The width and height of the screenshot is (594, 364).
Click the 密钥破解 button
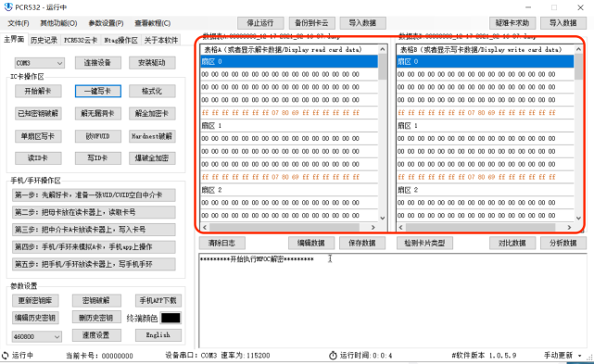96,301
